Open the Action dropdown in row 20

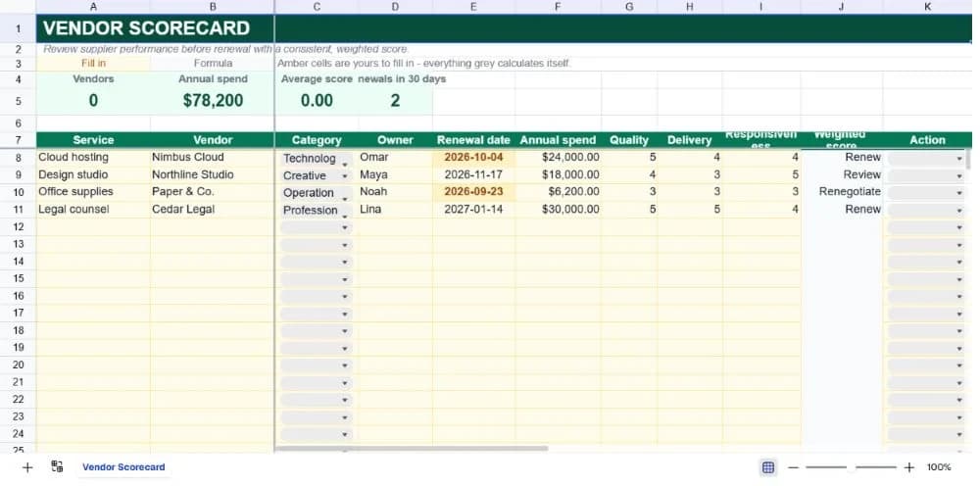tap(926, 365)
